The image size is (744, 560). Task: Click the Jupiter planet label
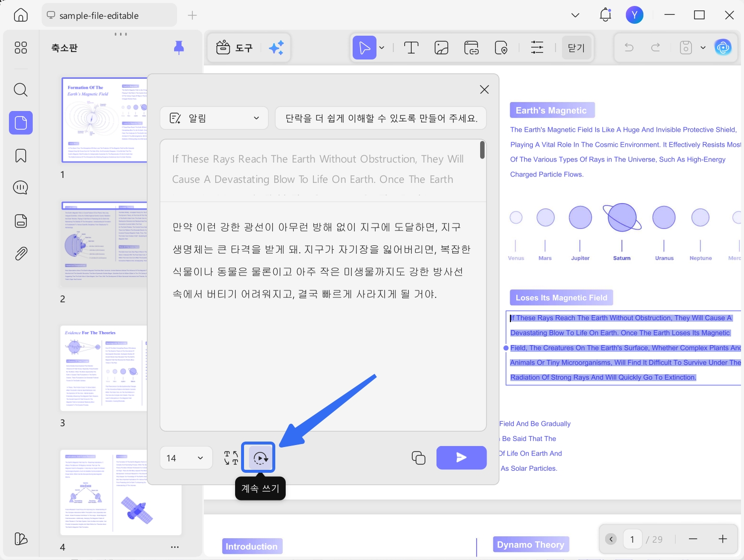pos(580,258)
